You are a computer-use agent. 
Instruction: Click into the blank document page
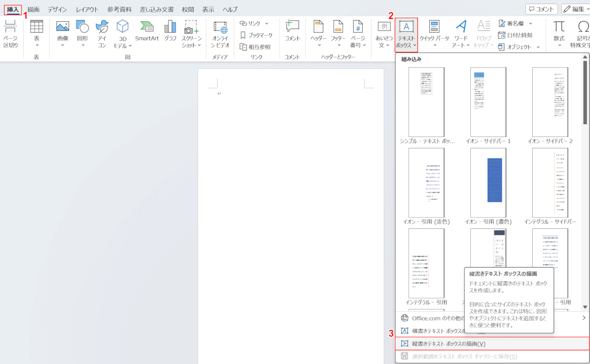click(290, 216)
